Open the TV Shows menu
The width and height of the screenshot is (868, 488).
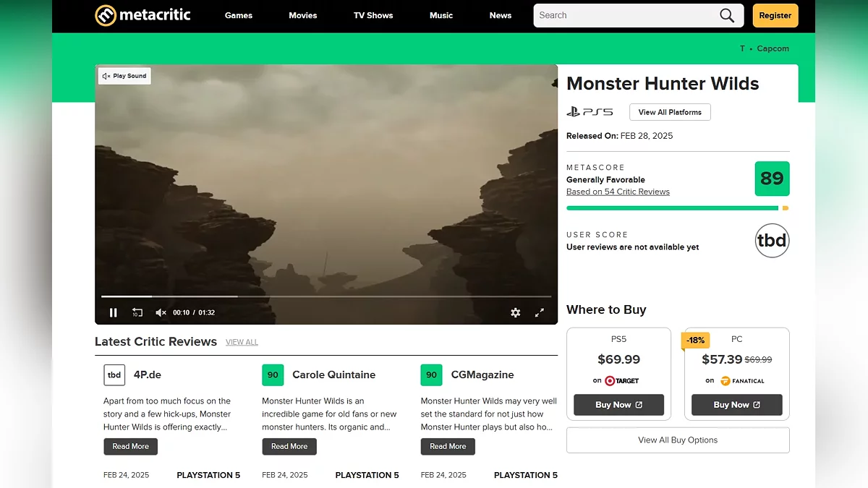[373, 16]
